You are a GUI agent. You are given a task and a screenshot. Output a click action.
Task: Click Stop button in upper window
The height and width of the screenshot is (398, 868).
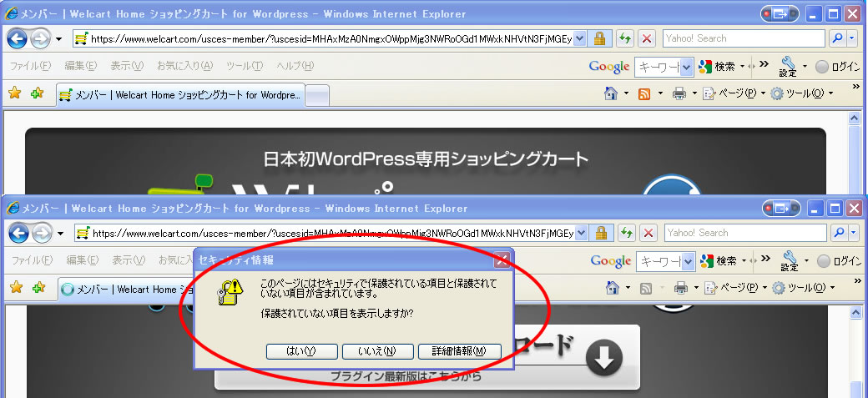(647, 38)
